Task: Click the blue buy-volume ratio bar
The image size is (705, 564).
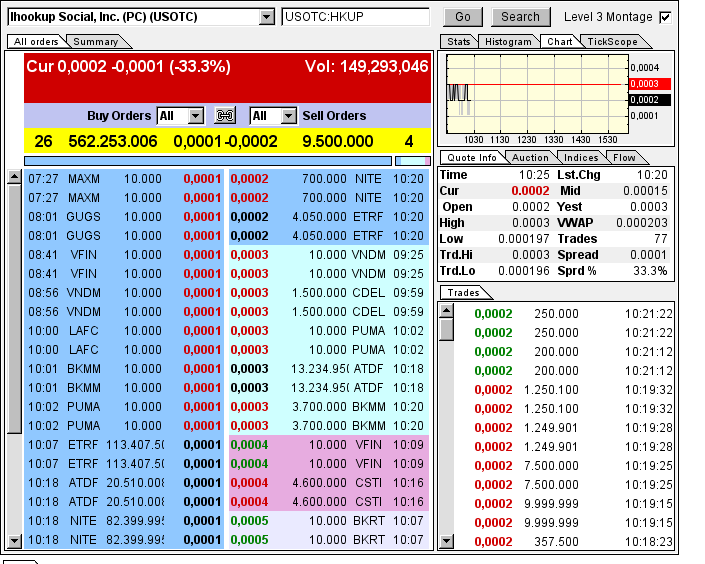Action: tap(207, 160)
